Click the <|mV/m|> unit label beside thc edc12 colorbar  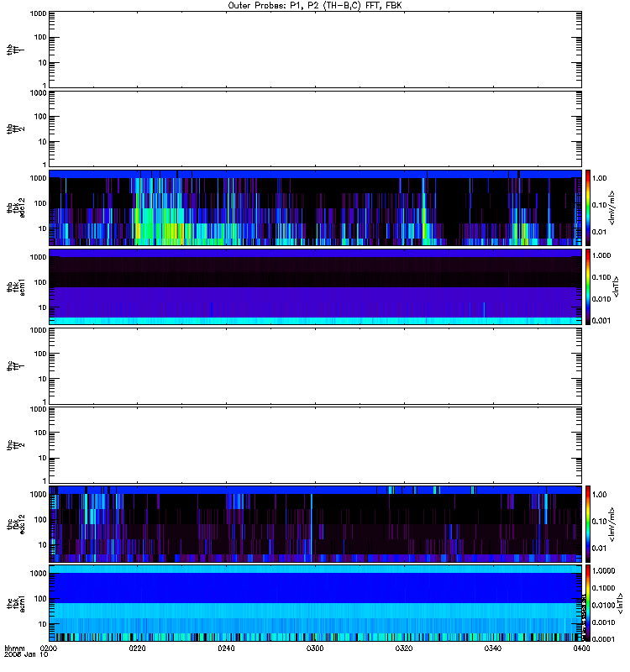612,524
